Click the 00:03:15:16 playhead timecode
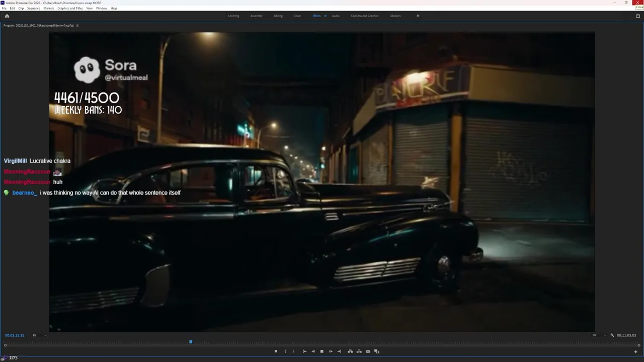 coord(15,335)
